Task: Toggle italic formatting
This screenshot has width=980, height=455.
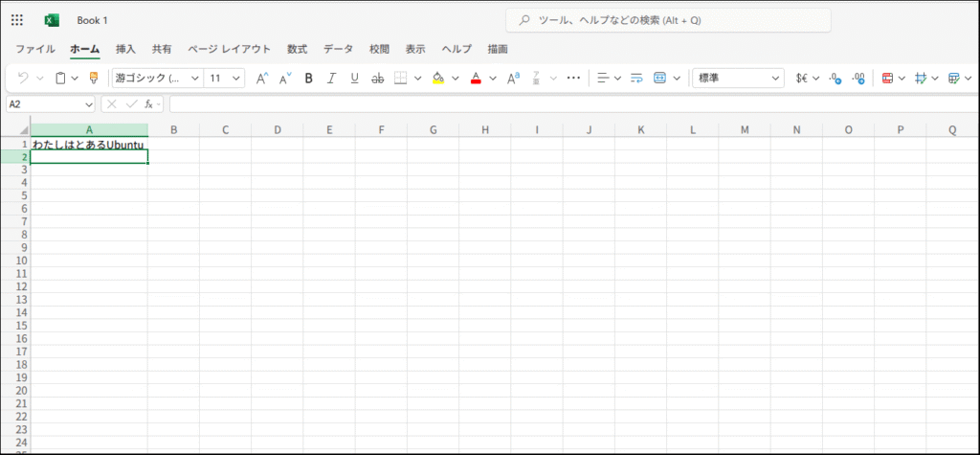Action: tap(331, 79)
